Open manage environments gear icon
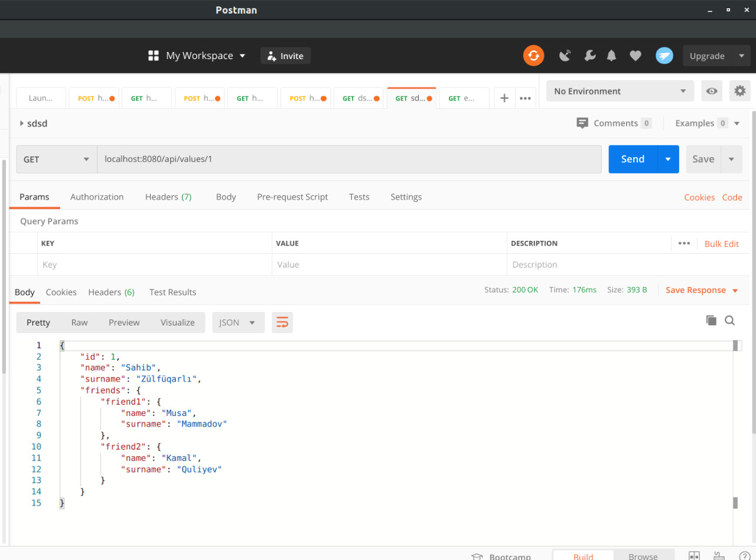Image resolution: width=756 pixels, height=560 pixels. click(740, 91)
